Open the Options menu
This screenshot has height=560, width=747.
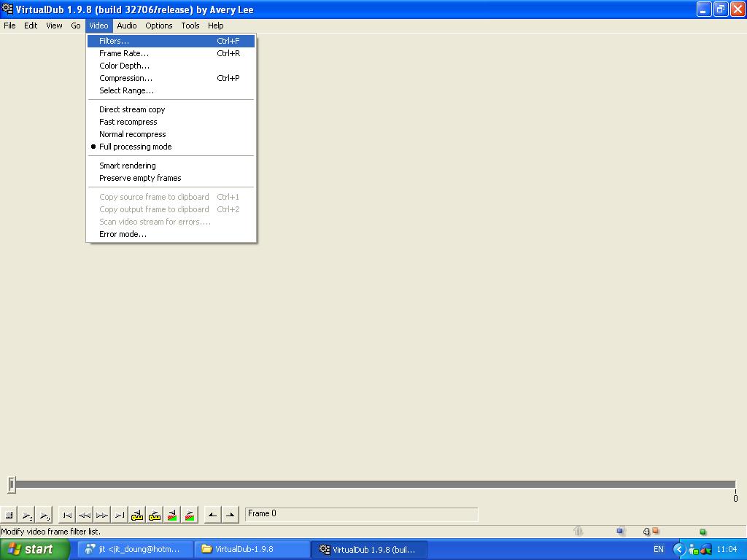(158, 26)
